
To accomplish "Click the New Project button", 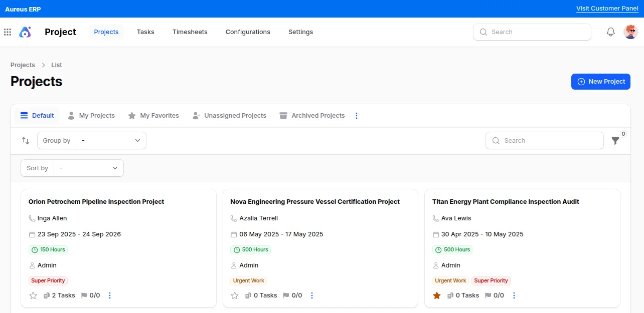I will pos(601,82).
